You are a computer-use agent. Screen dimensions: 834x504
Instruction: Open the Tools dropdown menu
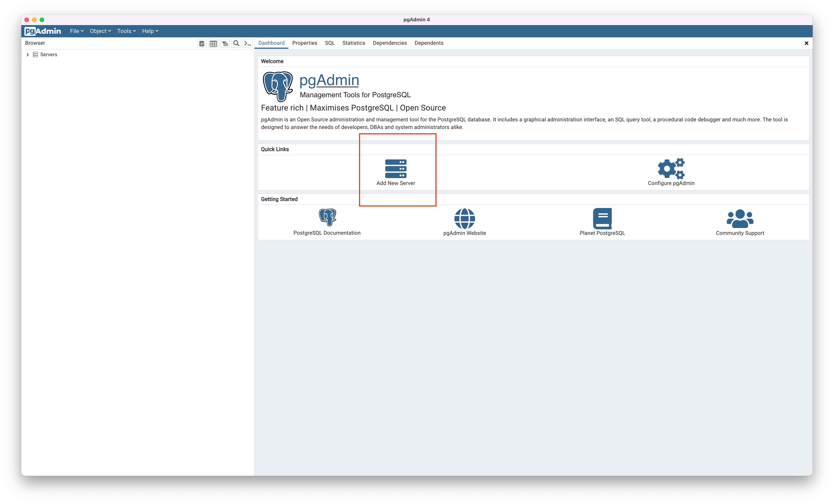126,31
